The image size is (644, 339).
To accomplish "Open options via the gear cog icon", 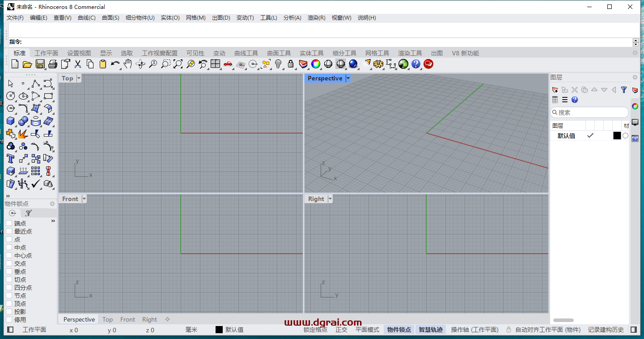I will click(x=378, y=64).
